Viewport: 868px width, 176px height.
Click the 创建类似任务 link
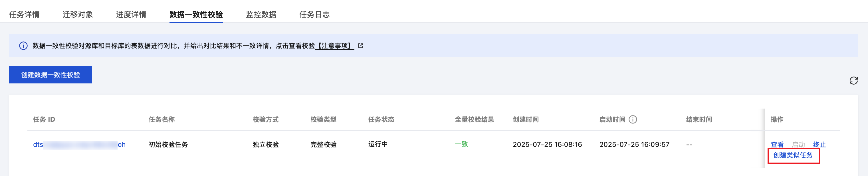[x=793, y=155]
